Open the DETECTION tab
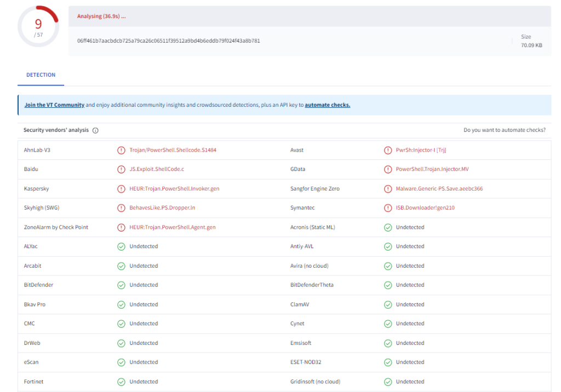Viewport: 561px width, 392px height. click(x=41, y=75)
